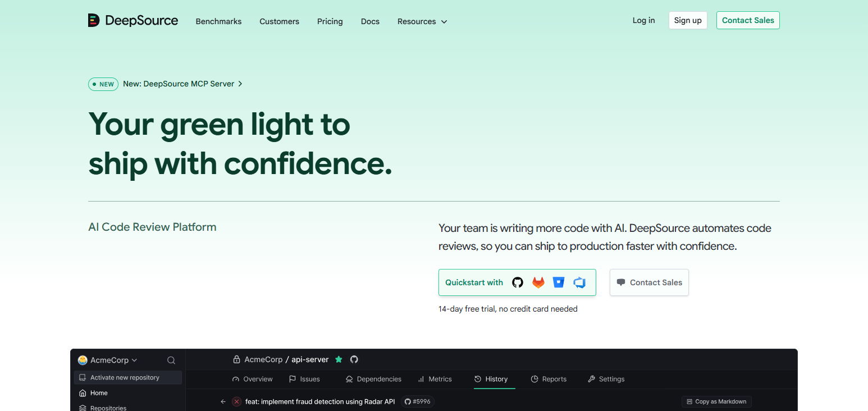Screen dimensions: 868x411
Task: Quickstart with the Azure DevOps icon
Action: [x=579, y=282]
